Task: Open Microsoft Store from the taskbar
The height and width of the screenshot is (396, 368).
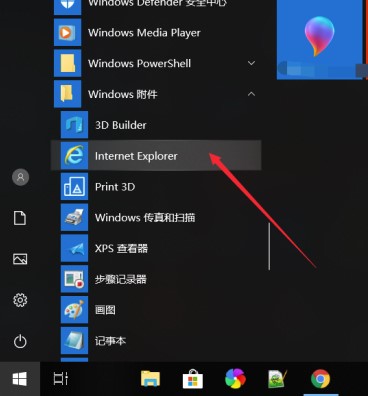Action: tap(193, 379)
